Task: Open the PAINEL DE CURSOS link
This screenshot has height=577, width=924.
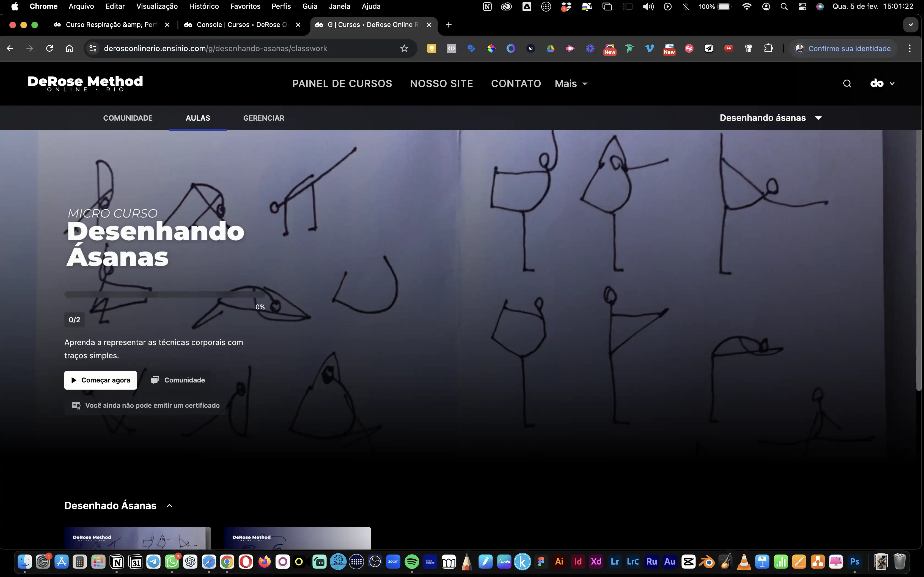Action: 342,84
